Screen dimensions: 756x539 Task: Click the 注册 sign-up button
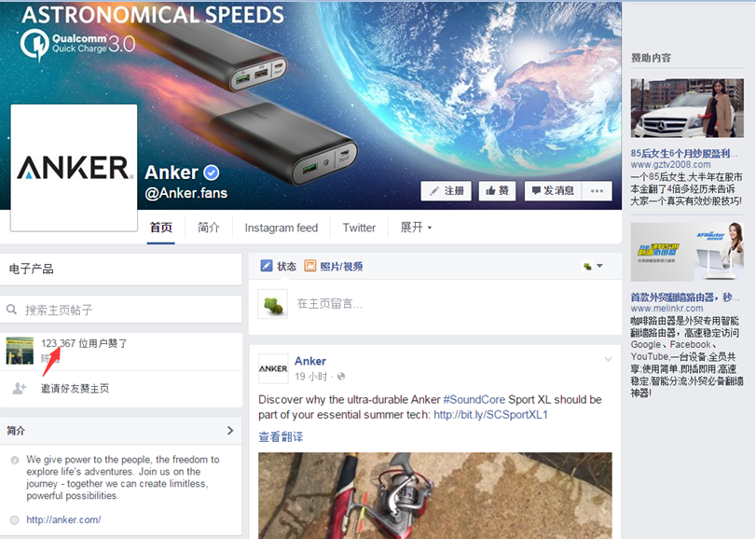(x=446, y=191)
